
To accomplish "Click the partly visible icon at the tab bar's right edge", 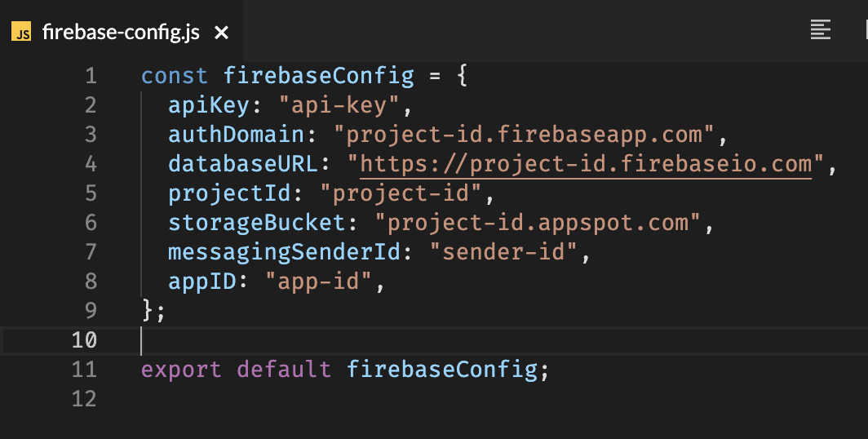I will [x=863, y=30].
